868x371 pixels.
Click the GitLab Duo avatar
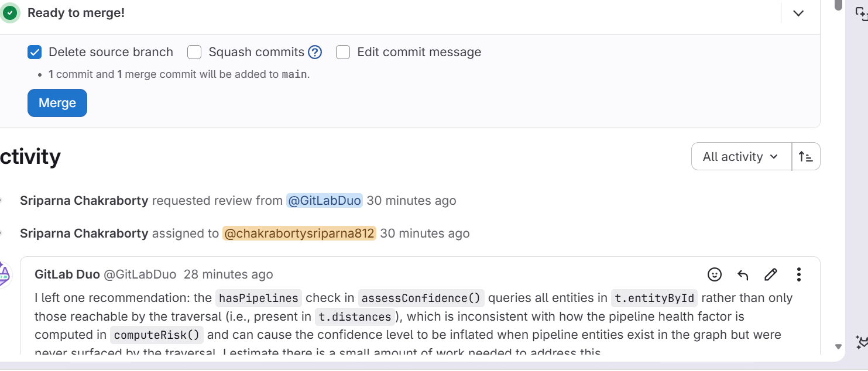click(4, 274)
